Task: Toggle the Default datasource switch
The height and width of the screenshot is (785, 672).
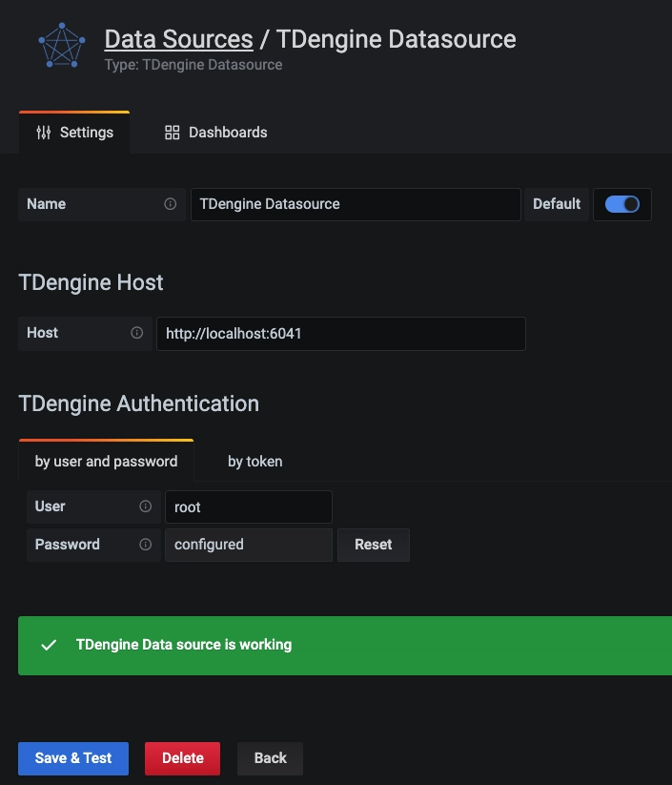Action: [x=622, y=204]
